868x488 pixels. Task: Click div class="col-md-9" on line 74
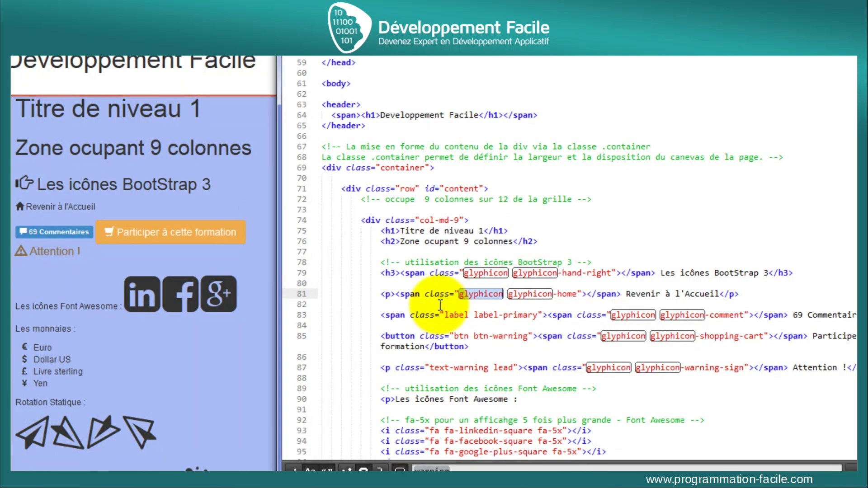click(415, 220)
